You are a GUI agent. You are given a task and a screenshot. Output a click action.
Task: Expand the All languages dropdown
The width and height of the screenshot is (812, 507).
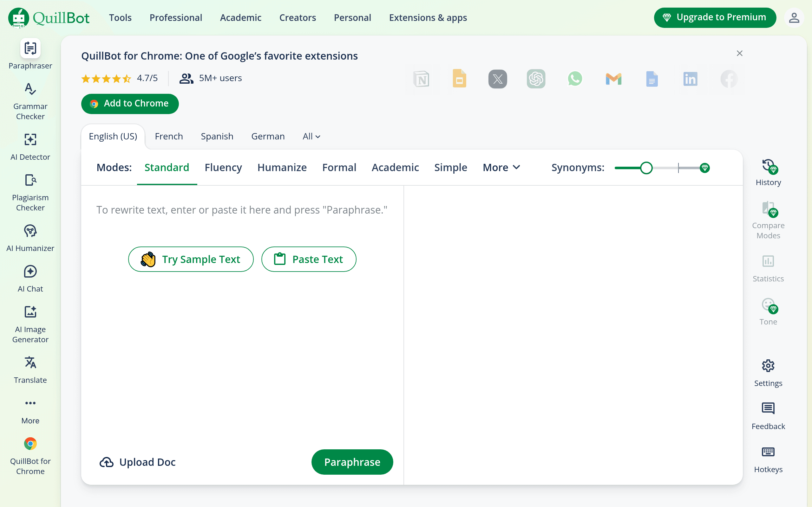[x=311, y=137]
